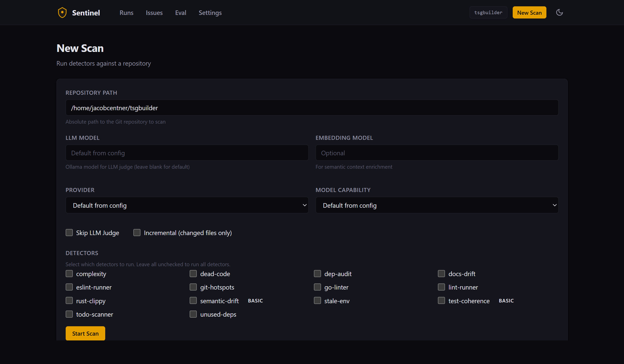Click the DETECTORS section label
624x364 pixels.
point(82,253)
